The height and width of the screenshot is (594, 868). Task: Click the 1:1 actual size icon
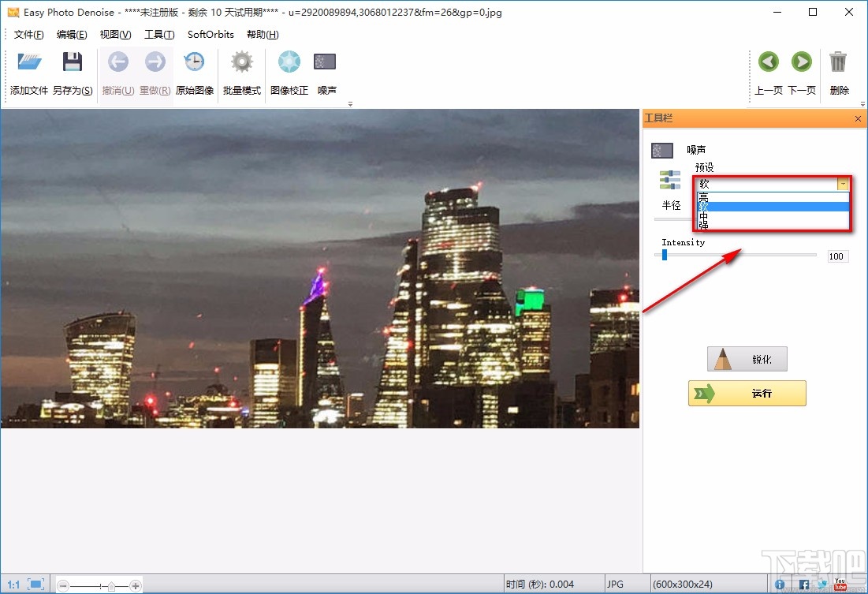[x=14, y=585]
